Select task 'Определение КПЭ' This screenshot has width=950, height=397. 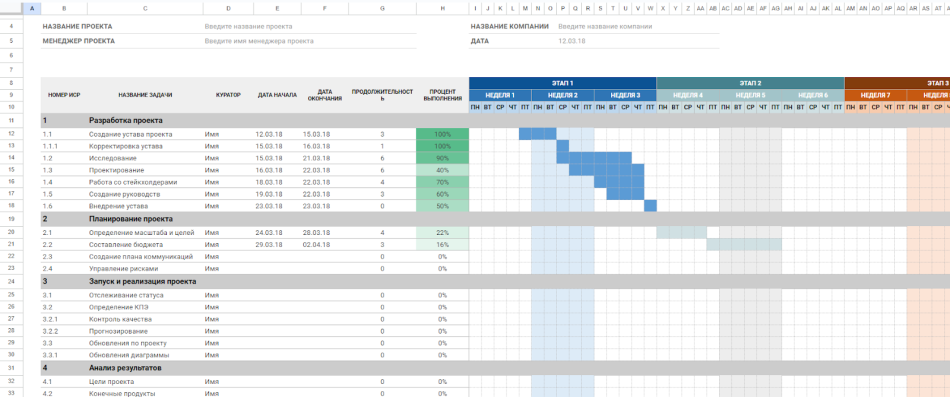[x=118, y=307]
